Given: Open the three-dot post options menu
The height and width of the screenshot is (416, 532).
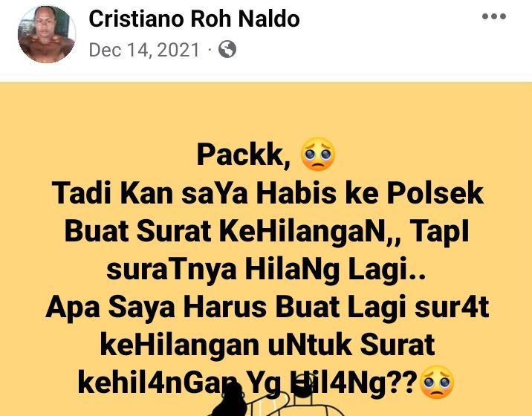Looking at the screenshot, I should tap(494, 16).
